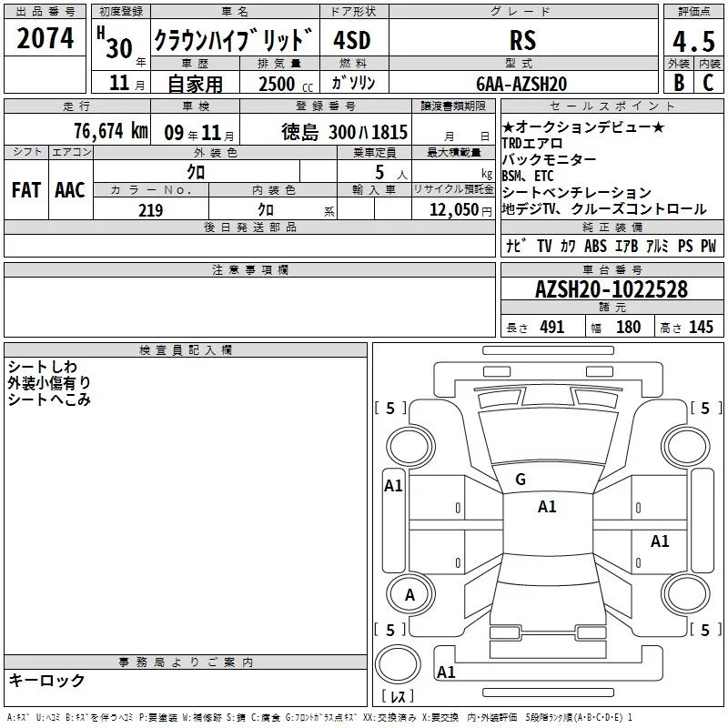The height and width of the screenshot is (728, 728).
Task: Select the shift type FAT
Action: pos(26,190)
